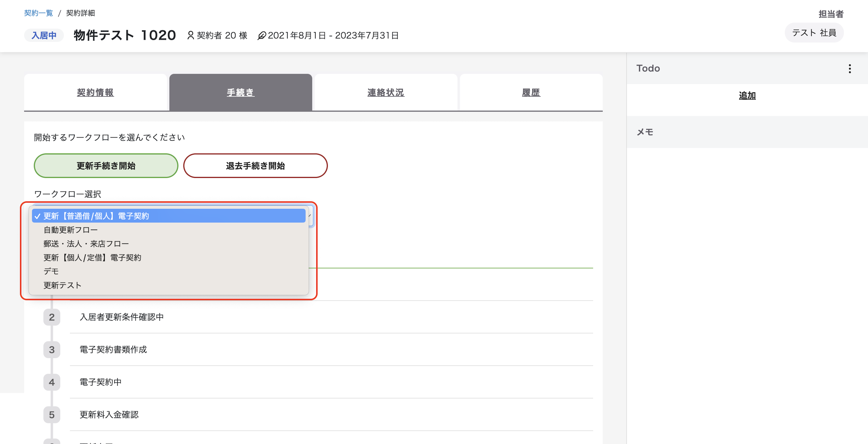Screen dimensions: 868x444
Task: Start 更新手続き開始 workflow
Action: (106, 166)
